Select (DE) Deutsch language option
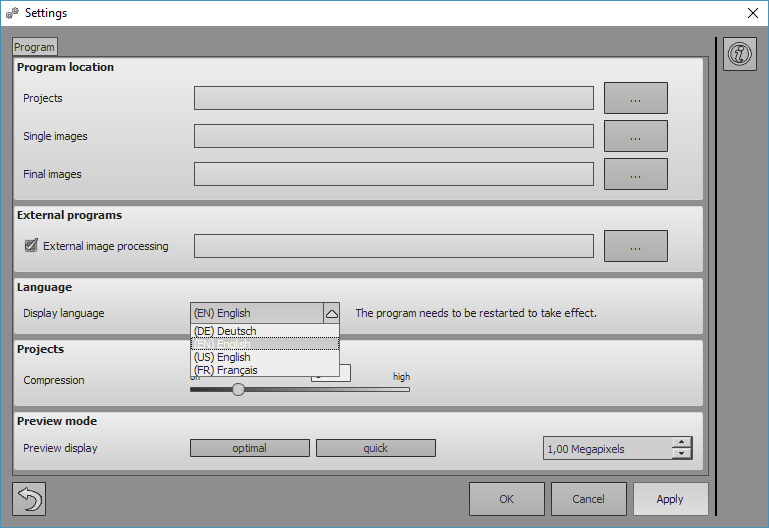Viewport: 769px width, 528px height. (264, 331)
